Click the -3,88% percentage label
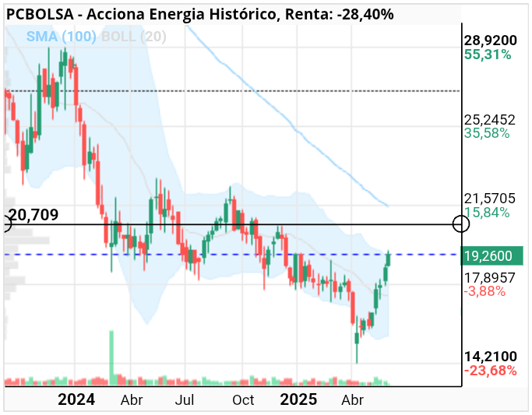Image resolution: width=532 pixels, height=415 pixels. click(x=484, y=291)
